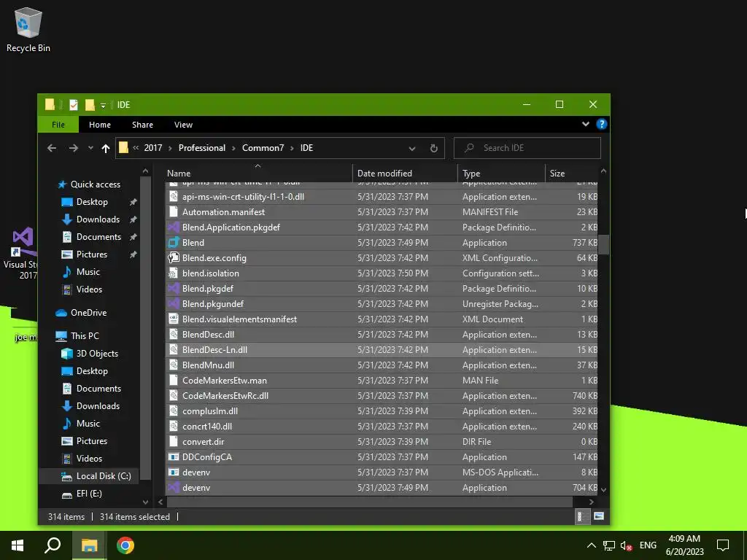The image size is (747, 560).
Task: Sort by the Date modified column header
Action: [x=405, y=174]
